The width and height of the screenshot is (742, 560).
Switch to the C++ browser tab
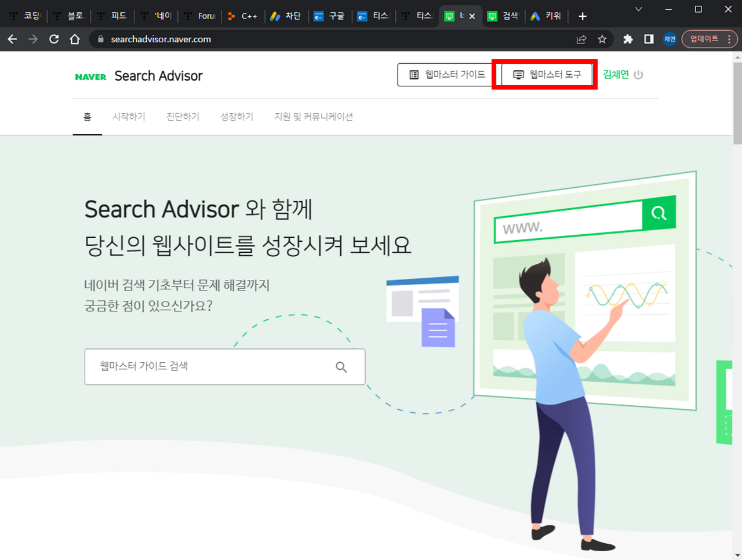[x=243, y=16]
